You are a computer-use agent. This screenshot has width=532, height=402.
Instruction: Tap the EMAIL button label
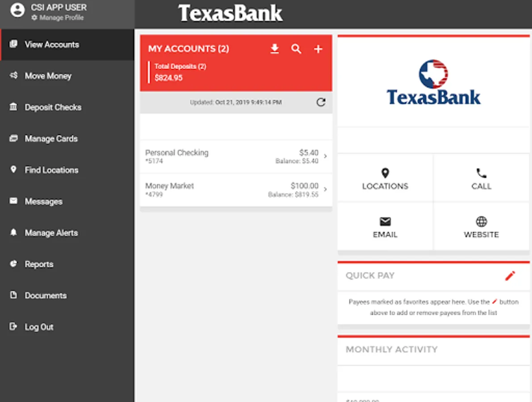click(385, 234)
